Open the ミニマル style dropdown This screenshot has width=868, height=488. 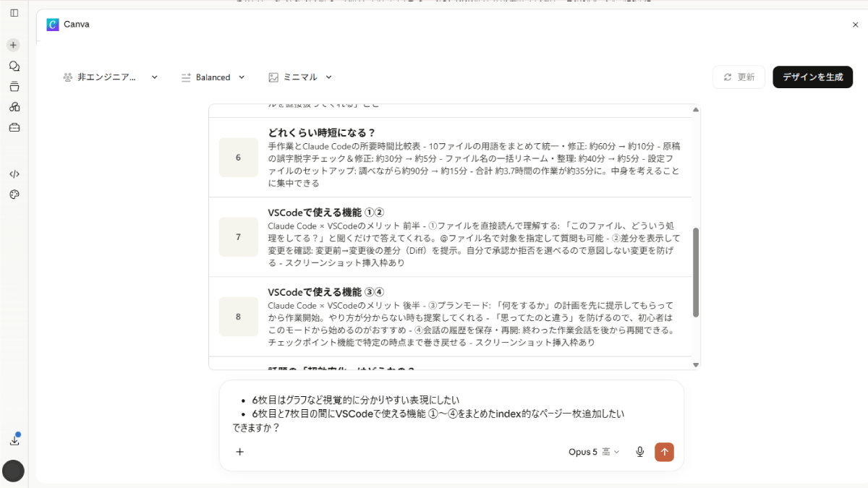pos(300,77)
